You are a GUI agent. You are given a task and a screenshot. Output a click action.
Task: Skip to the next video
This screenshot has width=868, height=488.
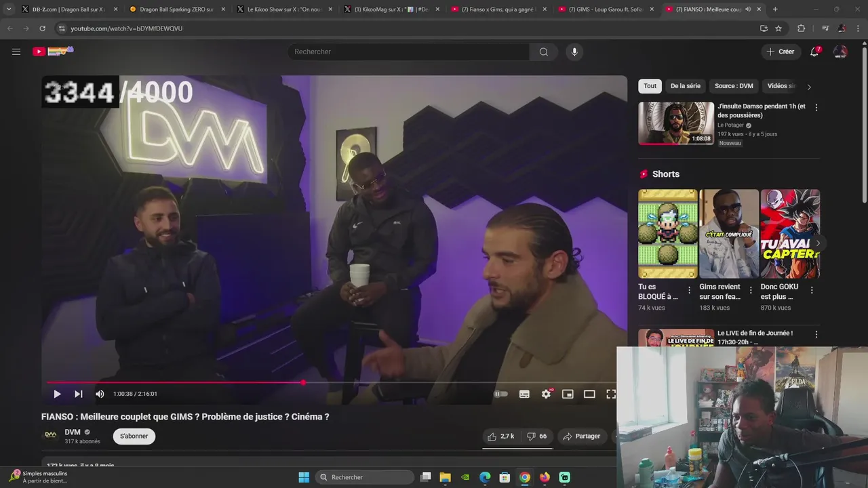79,394
